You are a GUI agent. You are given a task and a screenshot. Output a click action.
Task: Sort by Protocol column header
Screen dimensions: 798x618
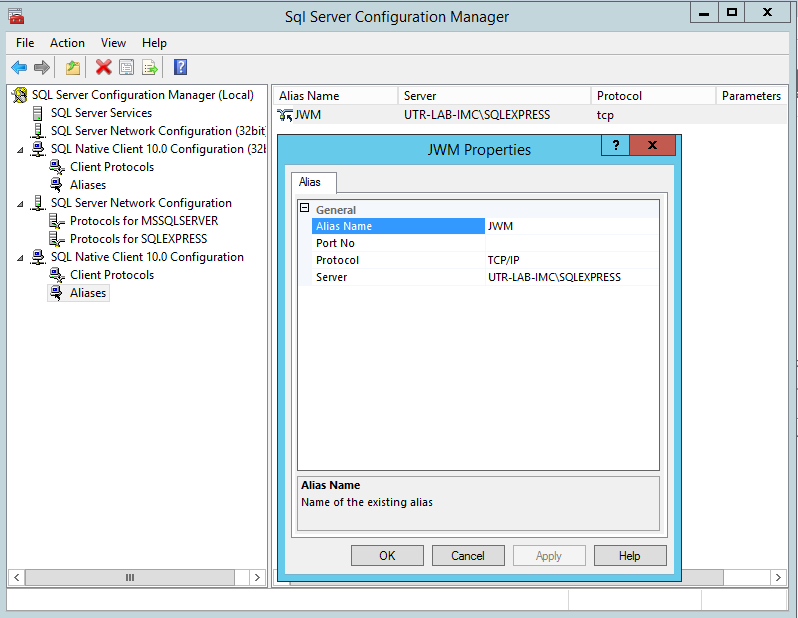[x=653, y=96]
